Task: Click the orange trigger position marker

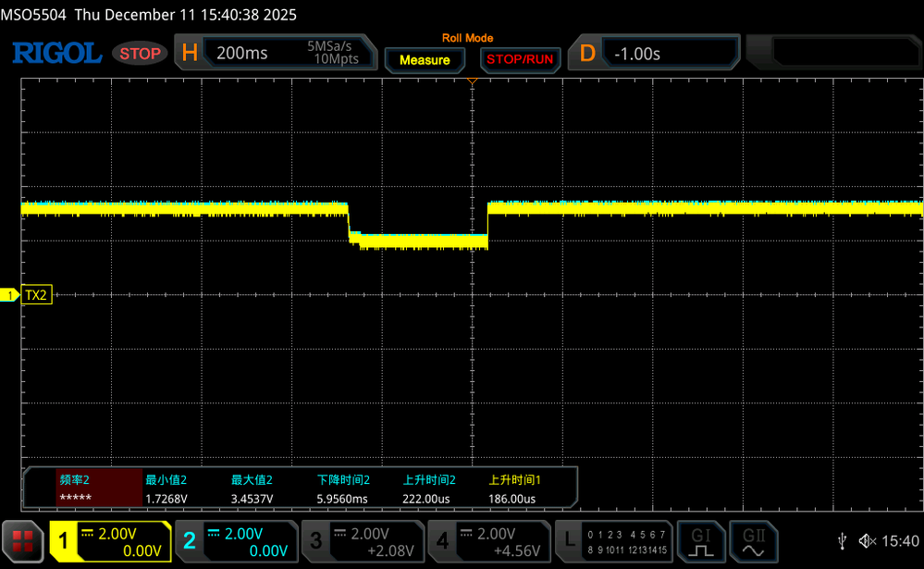Action: tap(472, 81)
